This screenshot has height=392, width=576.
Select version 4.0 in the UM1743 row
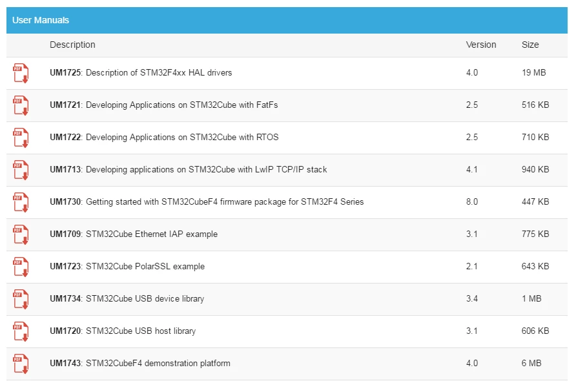click(472, 364)
